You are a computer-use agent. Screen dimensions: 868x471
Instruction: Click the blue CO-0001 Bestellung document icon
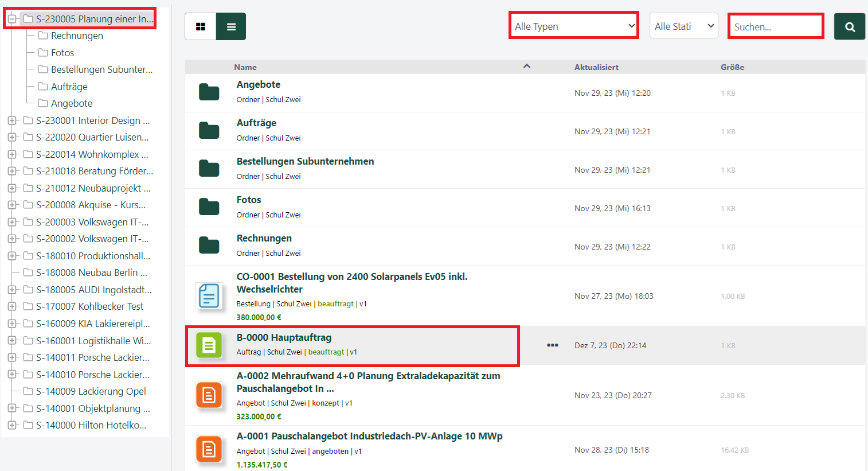click(x=209, y=296)
